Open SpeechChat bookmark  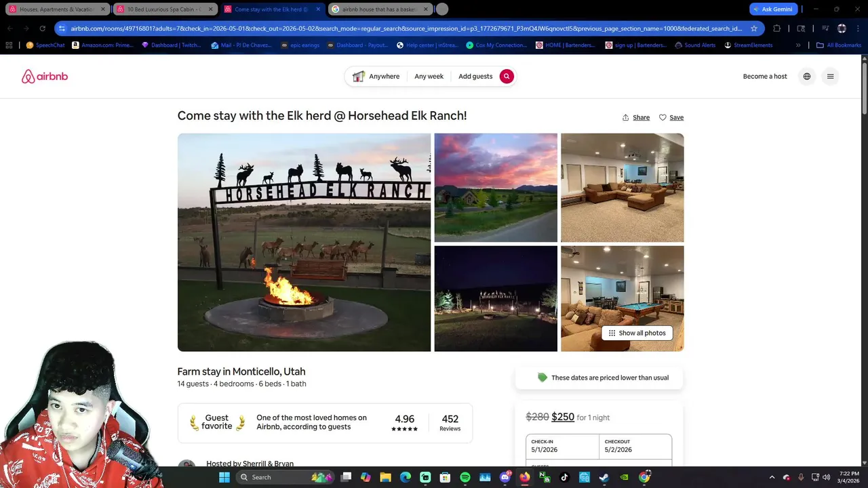(x=45, y=45)
